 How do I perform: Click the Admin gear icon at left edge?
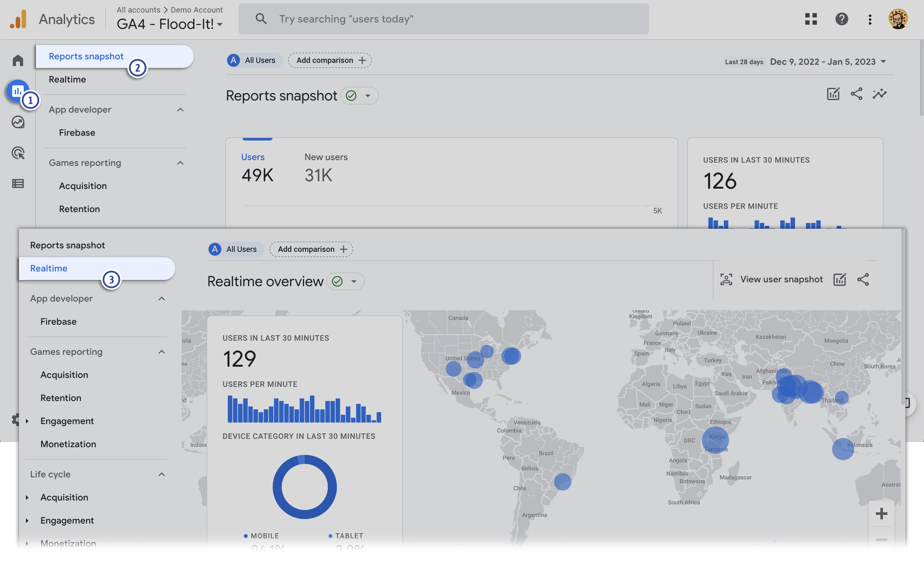click(x=15, y=419)
